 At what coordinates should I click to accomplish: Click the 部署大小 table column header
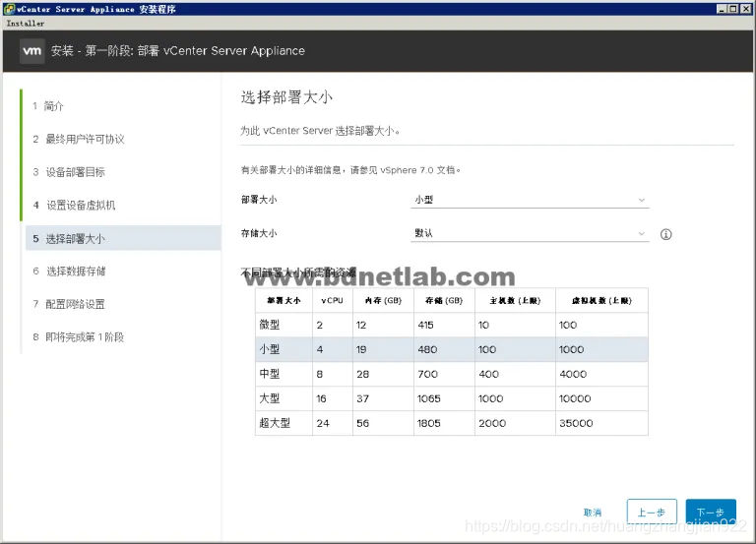pyautogui.click(x=283, y=301)
